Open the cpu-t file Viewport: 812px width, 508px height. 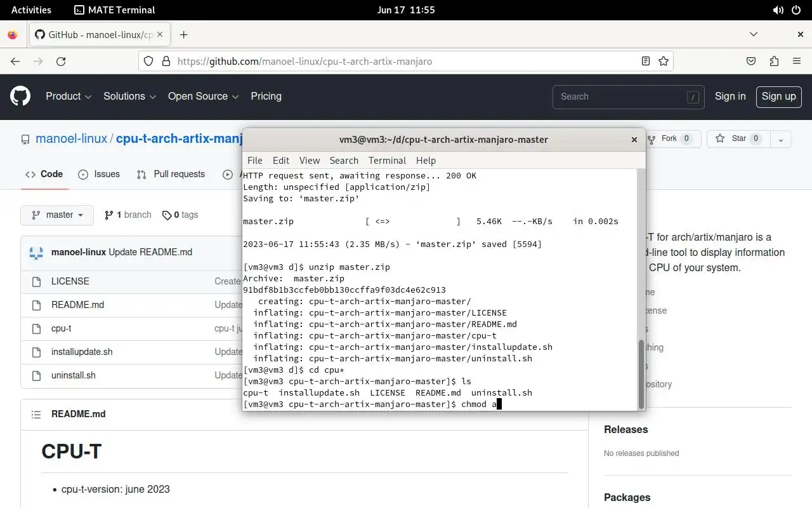pos(61,328)
